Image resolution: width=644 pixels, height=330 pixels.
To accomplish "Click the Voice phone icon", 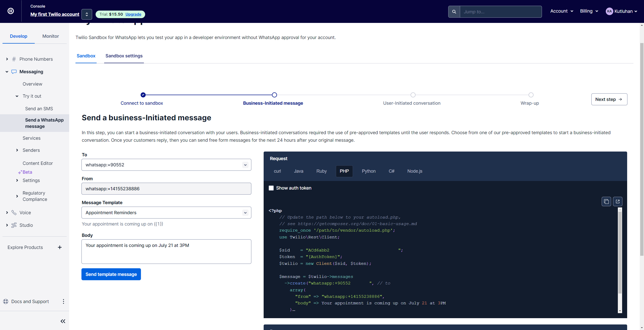I will [x=14, y=213].
